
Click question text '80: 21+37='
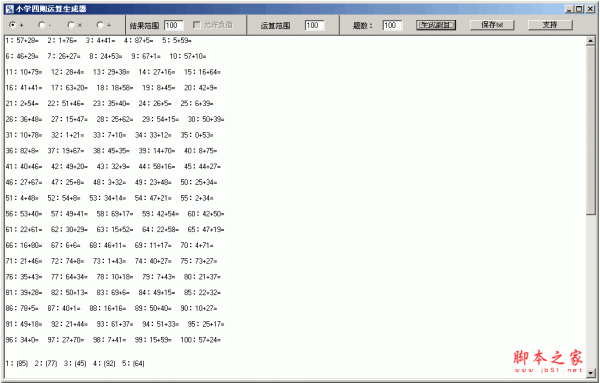click(x=202, y=277)
